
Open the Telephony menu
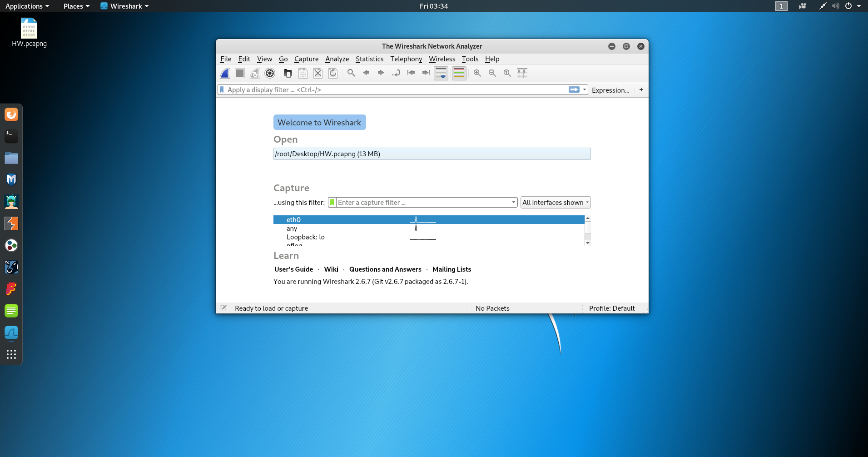pos(406,59)
